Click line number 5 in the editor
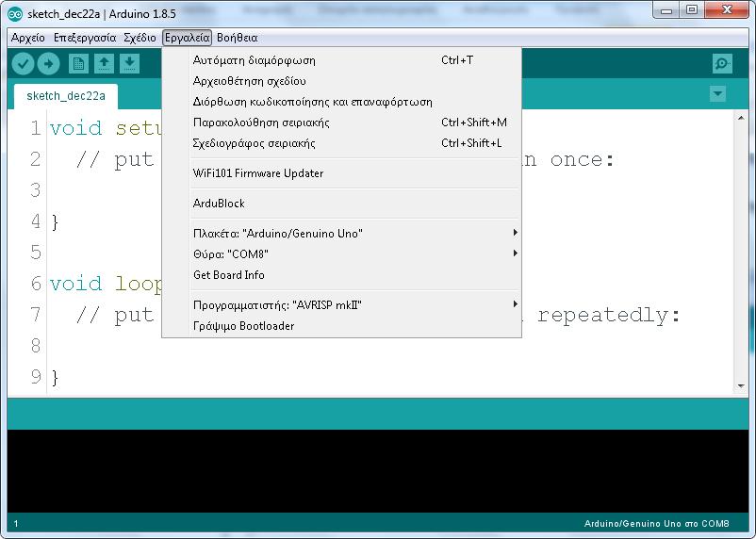The image size is (756, 539). (x=36, y=253)
